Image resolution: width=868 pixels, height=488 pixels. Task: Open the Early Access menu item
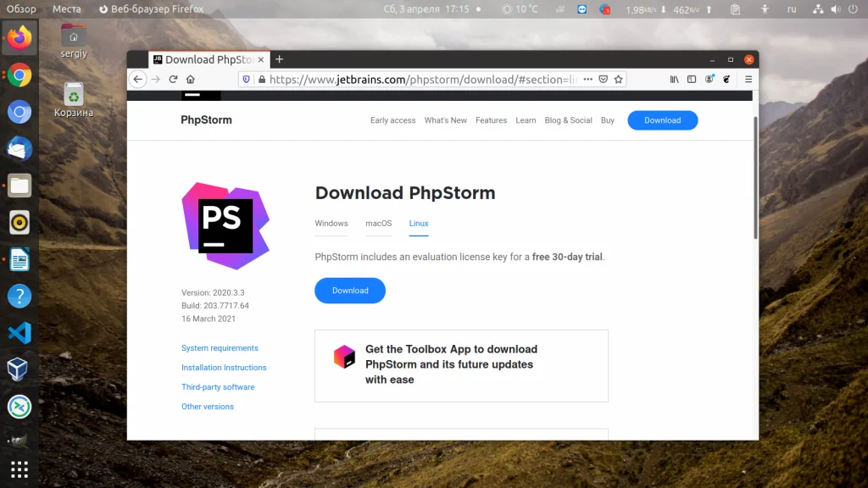click(x=392, y=120)
